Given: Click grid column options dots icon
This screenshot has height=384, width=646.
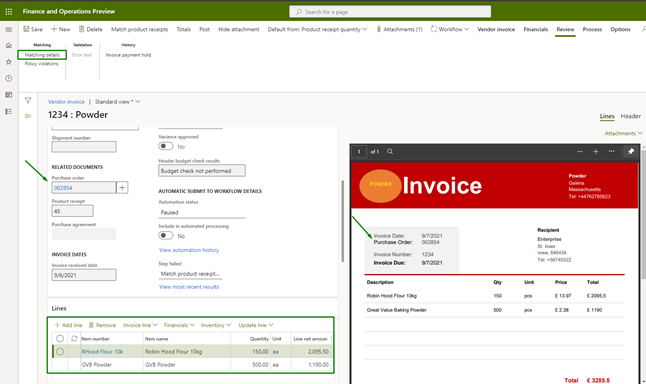Looking at the screenshot, I should pos(331,339).
